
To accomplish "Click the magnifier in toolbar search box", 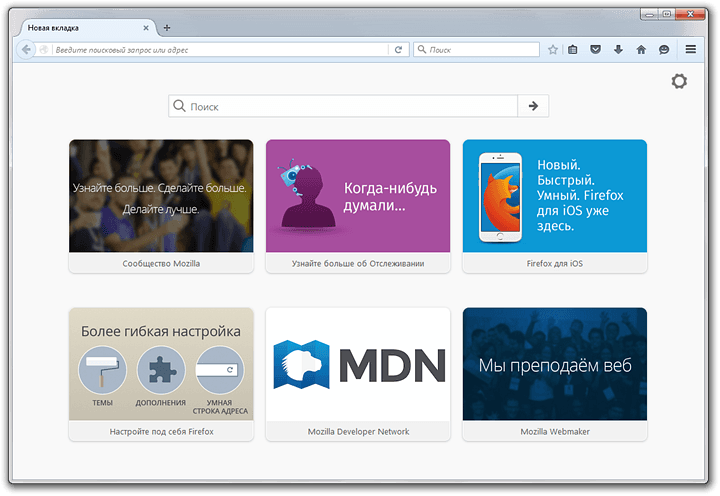I will [x=422, y=49].
